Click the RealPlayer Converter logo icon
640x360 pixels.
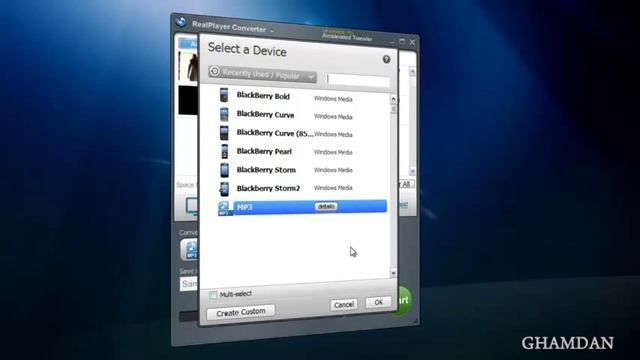point(181,22)
